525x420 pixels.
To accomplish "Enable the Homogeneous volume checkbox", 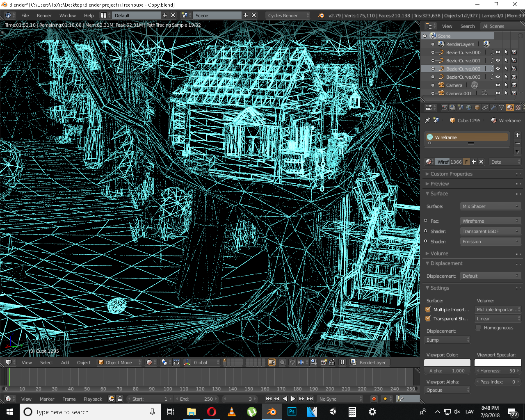I will 478,327.
